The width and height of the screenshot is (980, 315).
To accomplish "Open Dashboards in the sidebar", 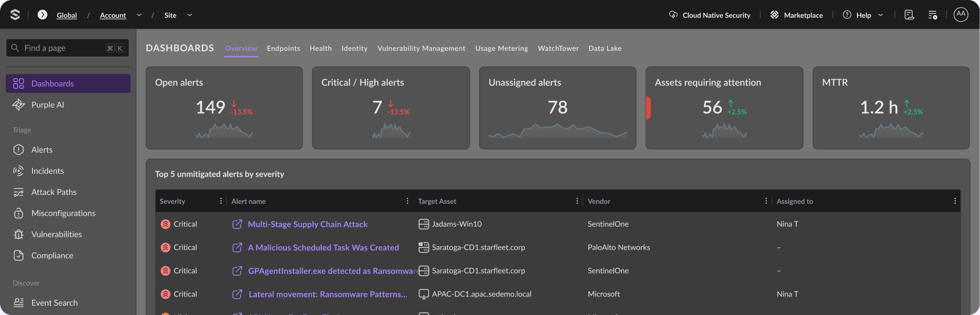I will point(68,84).
